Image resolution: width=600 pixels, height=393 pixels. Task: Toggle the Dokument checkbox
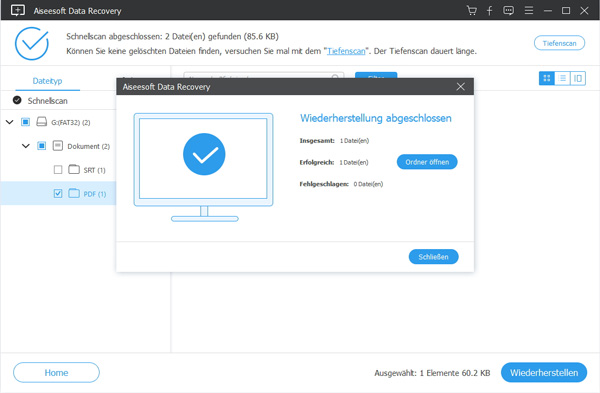(41, 146)
